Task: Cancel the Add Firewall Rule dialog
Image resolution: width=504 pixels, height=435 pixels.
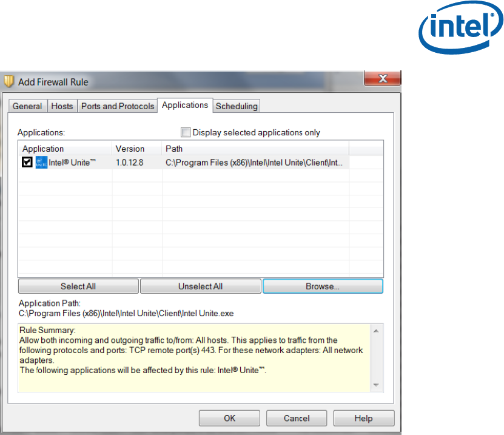Action: click(297, 418)
